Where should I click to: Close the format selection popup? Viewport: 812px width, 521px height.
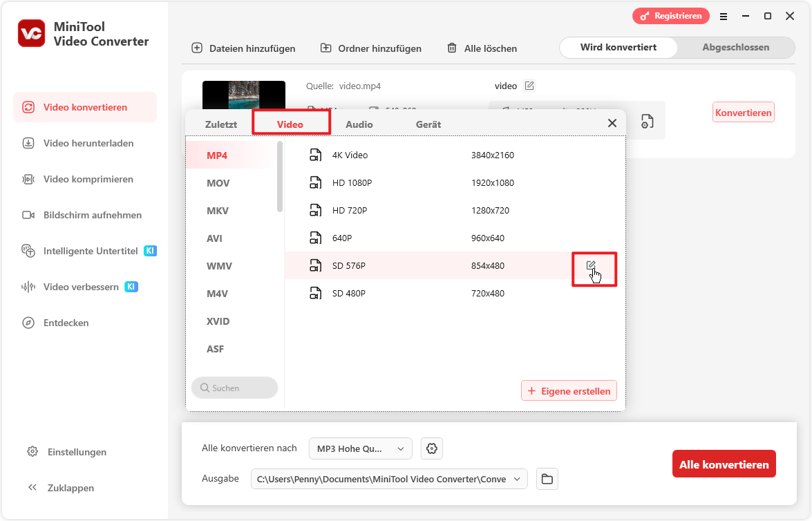[612, 123]
